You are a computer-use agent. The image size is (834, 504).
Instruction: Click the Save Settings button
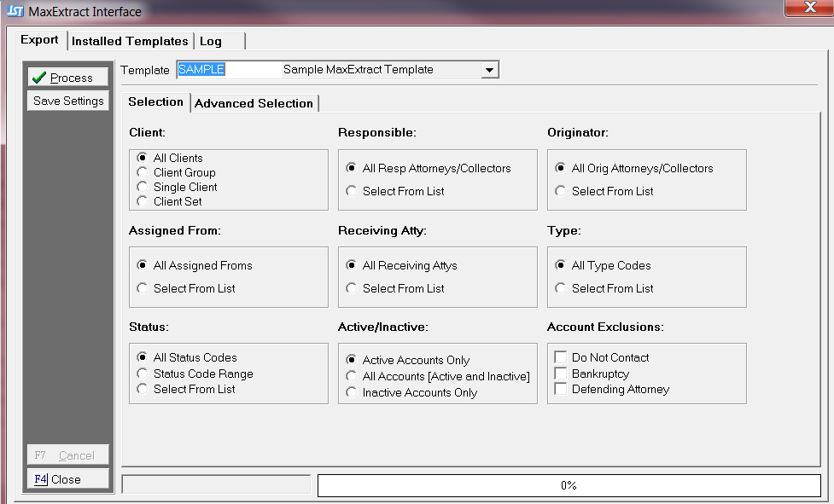pyautogui.click(x=68, y=101)
